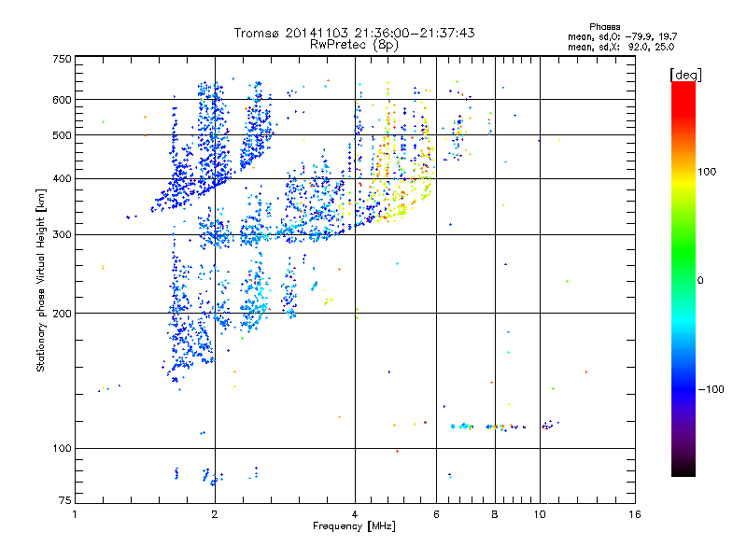Click the plot title 'Tromsø 20141103 21:36:00-21:37:43'

[354, 33]
